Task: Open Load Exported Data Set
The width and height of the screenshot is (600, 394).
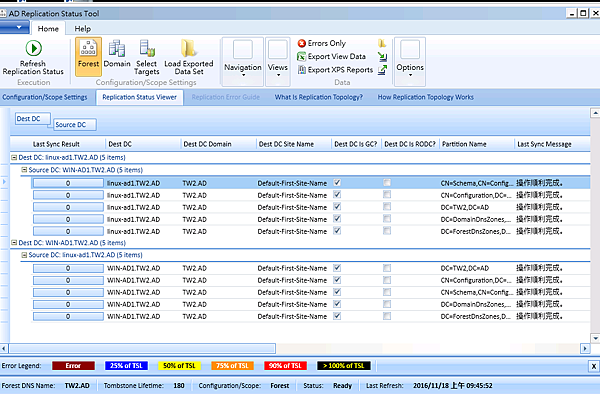Action: tap(189, 57)
